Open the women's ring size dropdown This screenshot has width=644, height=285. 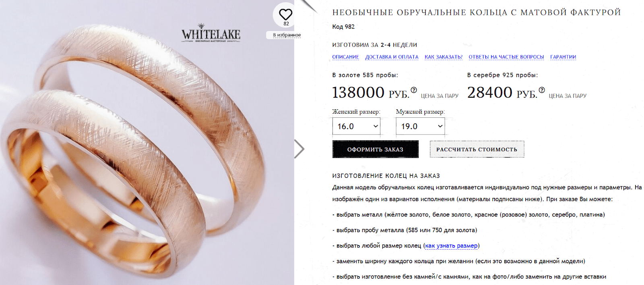[356, 126]
